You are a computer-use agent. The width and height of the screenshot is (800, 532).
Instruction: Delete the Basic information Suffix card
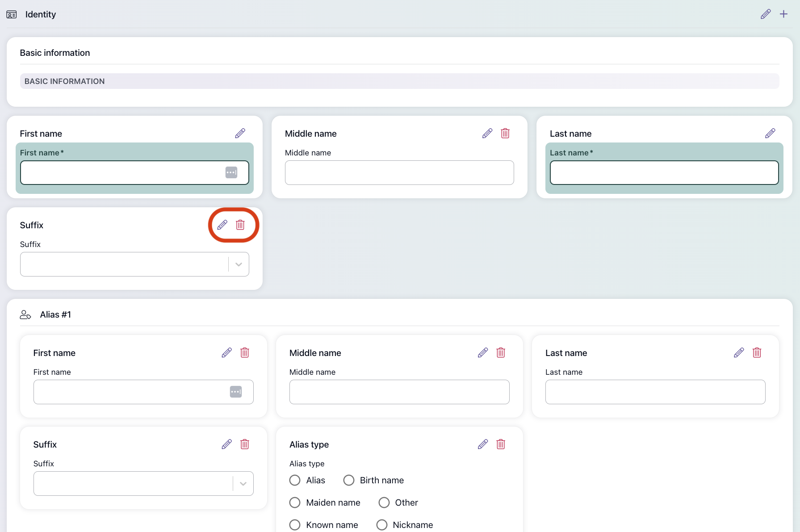[x=240, y=225]
